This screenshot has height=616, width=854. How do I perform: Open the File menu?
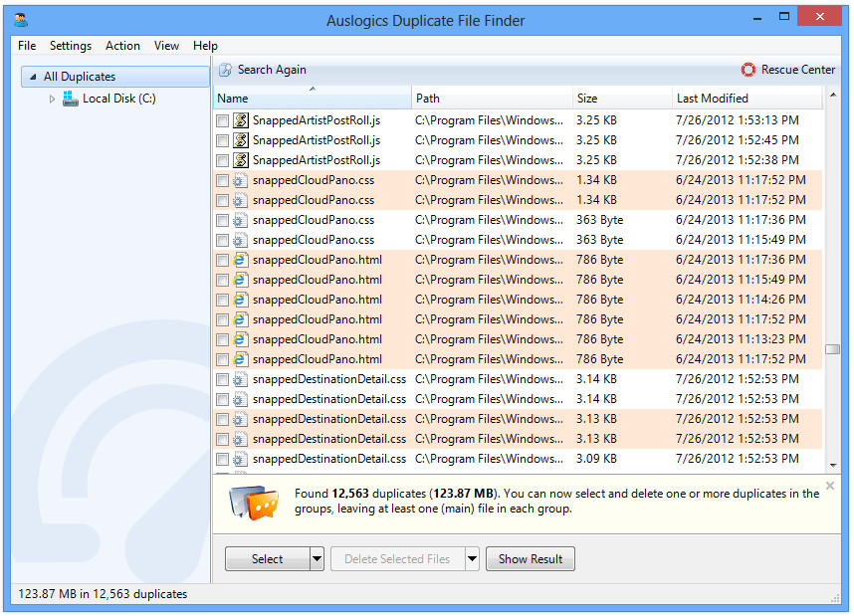(27, 46)
